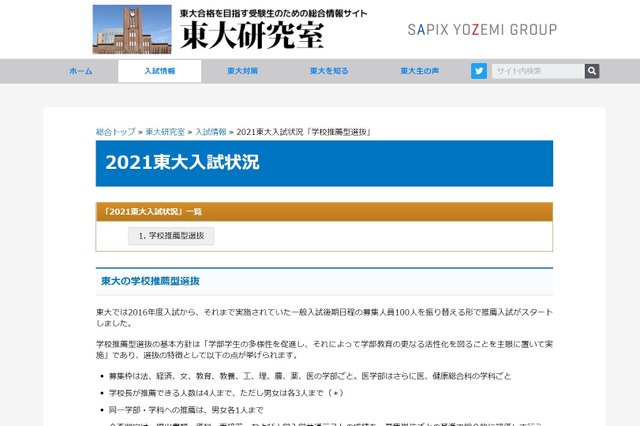Open the 東大対策 menu item
The height and width of the screenshot is (426, 640).
click(242, 71)
